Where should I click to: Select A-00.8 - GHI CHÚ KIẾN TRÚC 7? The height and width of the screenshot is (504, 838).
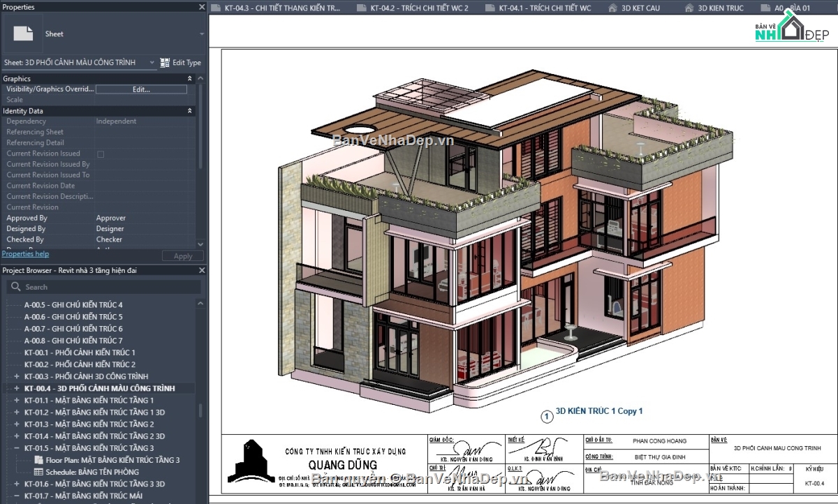pos(73,341)
